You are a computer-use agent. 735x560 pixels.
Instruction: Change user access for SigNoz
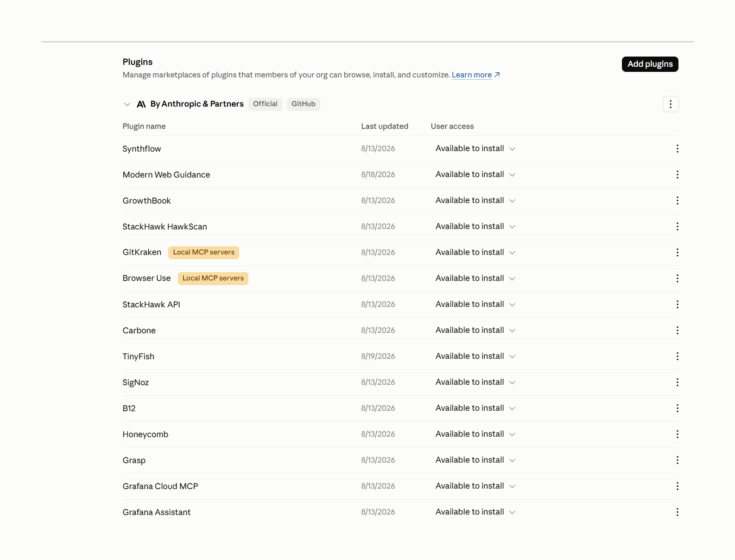pyautogui.click(x=475, y=382)
